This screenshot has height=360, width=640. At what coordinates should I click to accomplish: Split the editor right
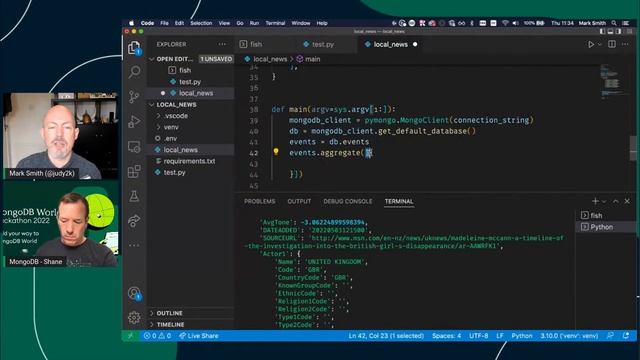(612, 44)
